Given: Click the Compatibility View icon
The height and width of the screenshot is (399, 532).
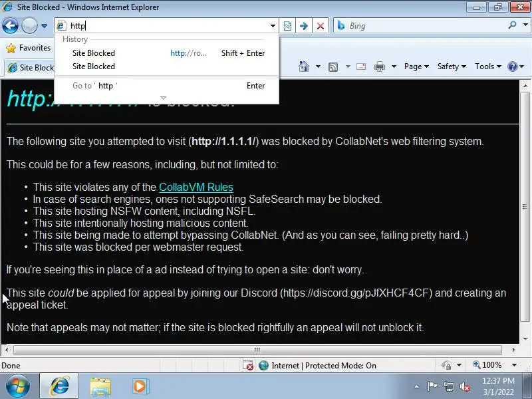Looking at the screenshot, I should point(287,26).
